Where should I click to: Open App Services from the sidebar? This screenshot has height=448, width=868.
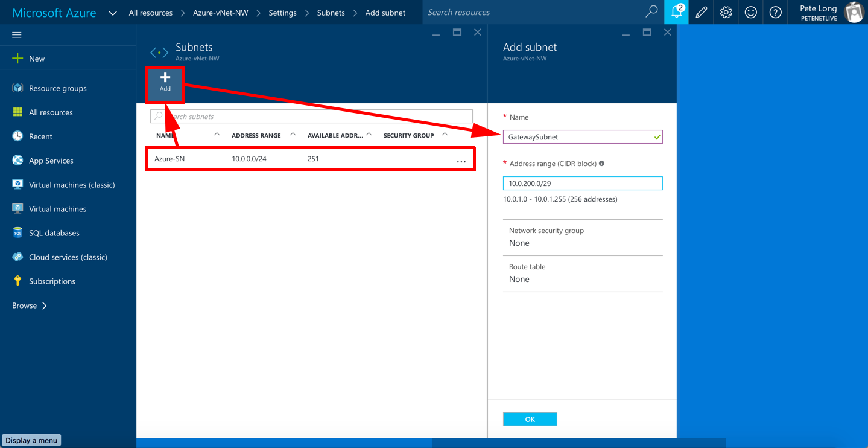point(50,160)
